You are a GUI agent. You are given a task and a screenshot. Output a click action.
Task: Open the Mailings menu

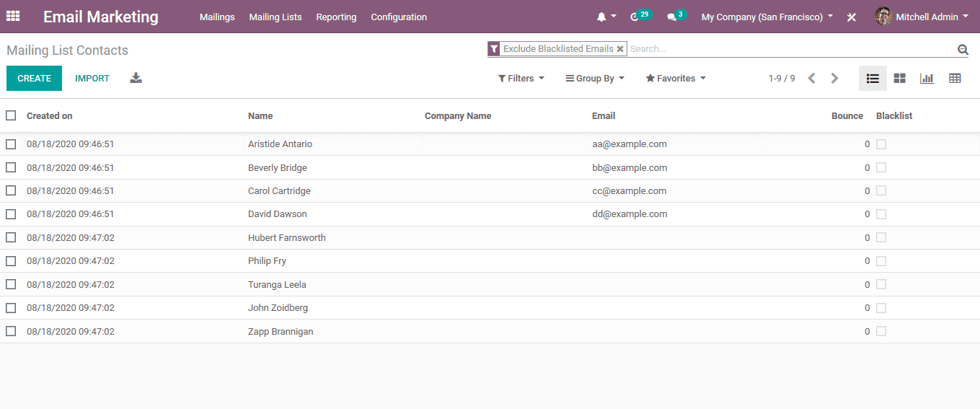coord(217,17)
